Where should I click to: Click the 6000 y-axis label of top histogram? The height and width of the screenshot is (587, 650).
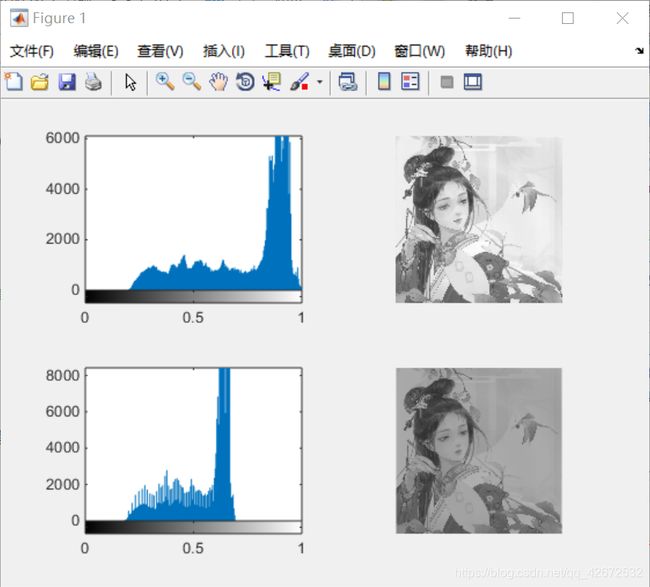click(x=63, y=138)
